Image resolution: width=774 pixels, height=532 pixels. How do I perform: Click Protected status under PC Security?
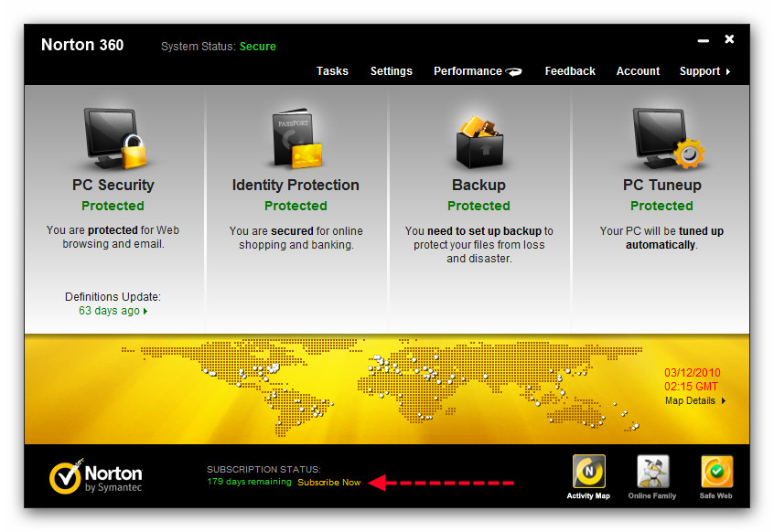113,206
